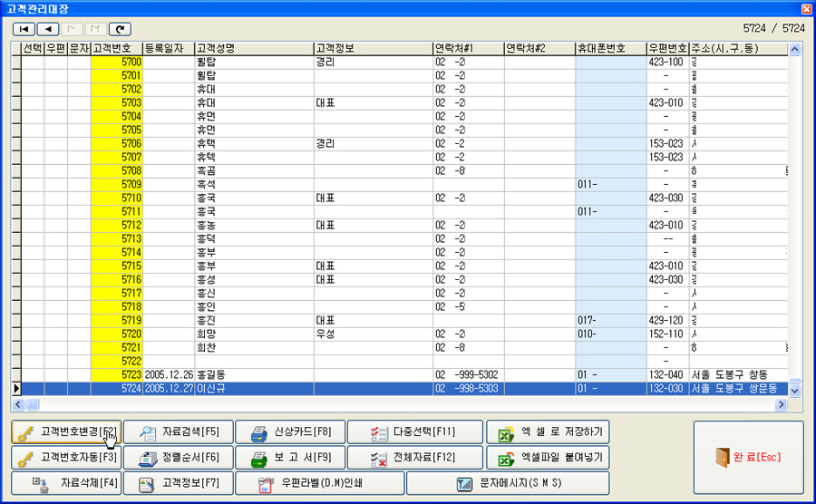
Task: Go to the first record navigation button
Action: coord(24,29)
